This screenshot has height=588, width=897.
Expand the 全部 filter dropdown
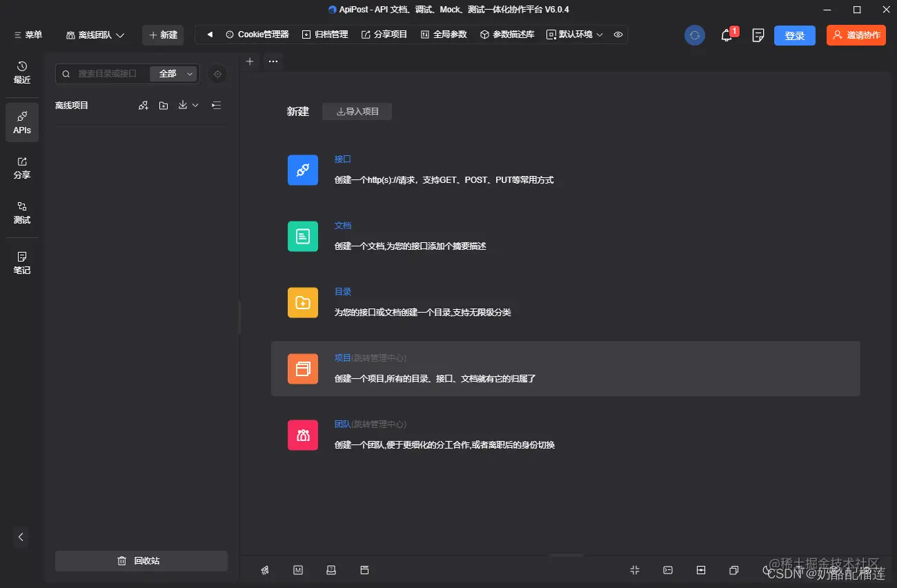pos(174,74)
